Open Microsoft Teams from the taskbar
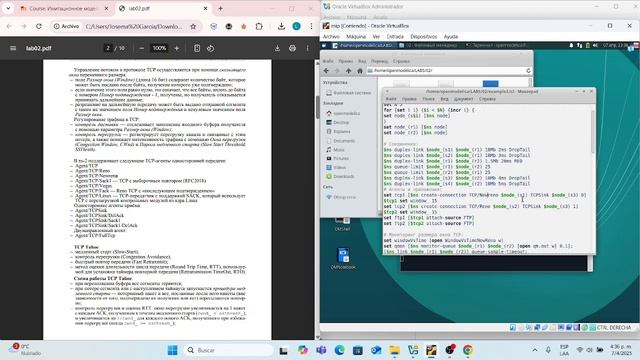 pyautogui.click(x=321, y=350)
